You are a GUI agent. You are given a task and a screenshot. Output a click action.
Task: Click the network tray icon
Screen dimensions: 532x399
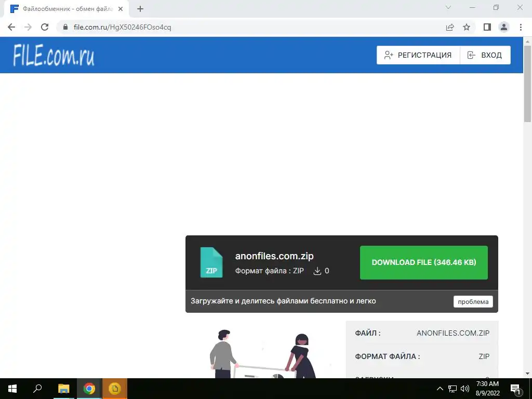coord(453,389)
